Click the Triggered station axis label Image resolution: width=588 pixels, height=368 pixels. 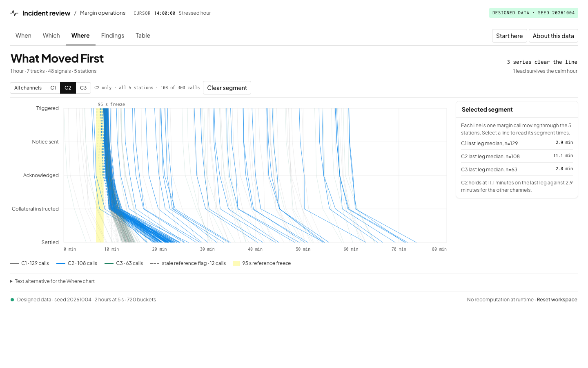click(47, 108)
